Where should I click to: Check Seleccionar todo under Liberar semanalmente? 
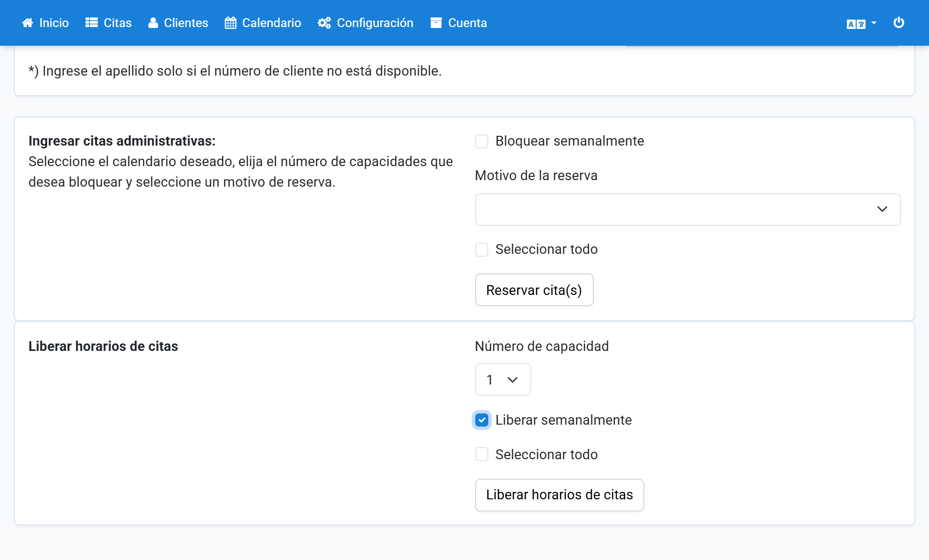coord(482,454)
